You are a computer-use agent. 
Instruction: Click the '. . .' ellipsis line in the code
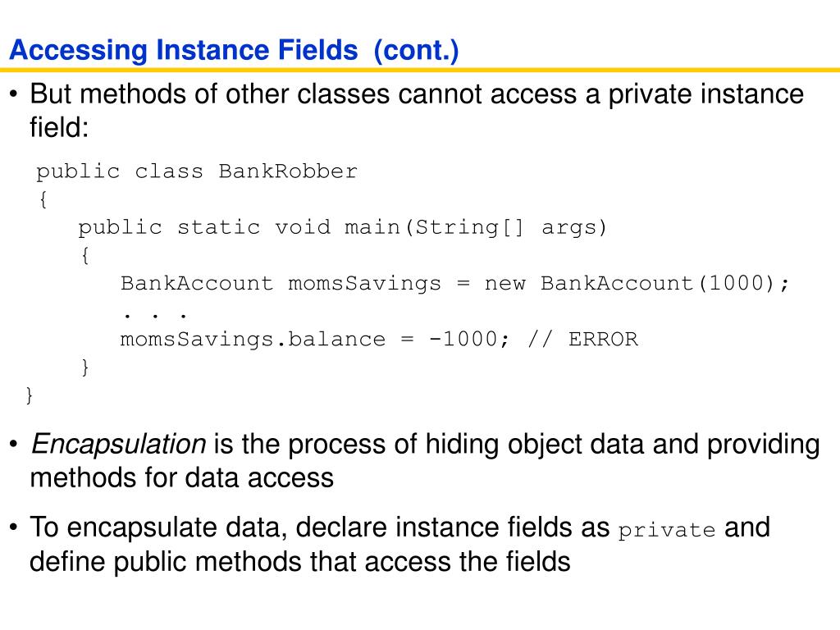coord(154,316)
